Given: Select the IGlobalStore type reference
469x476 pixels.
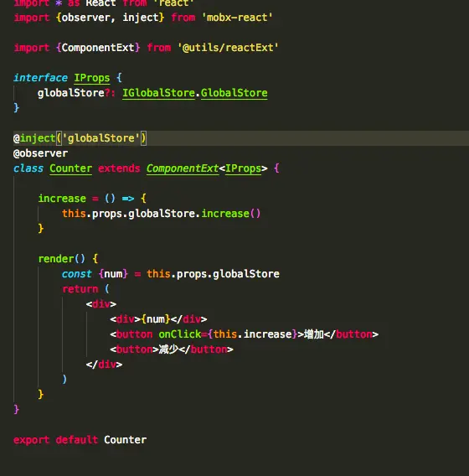Looking at the screenshot, I should [158, 93].
